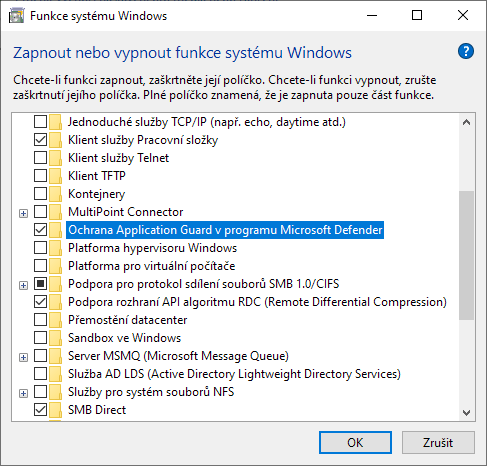
Task: Enable Jednoduché služby TCP/IP checkbox
Action: coord(40,122)
